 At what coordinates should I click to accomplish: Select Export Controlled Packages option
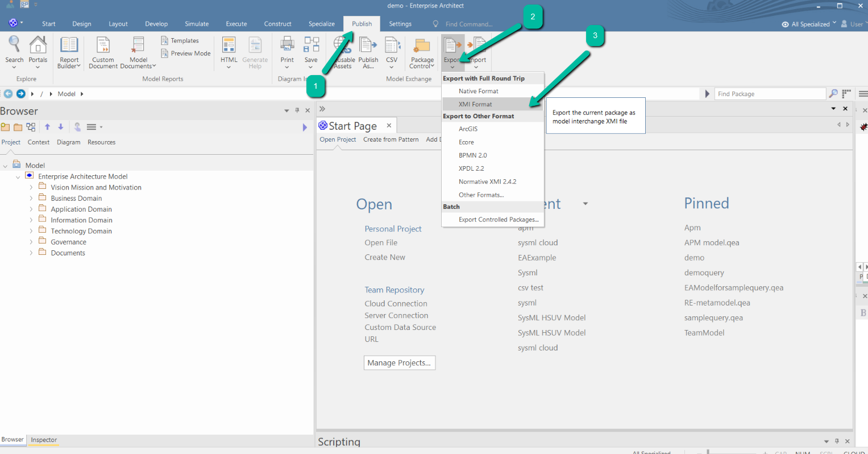(x=493, y=220)
